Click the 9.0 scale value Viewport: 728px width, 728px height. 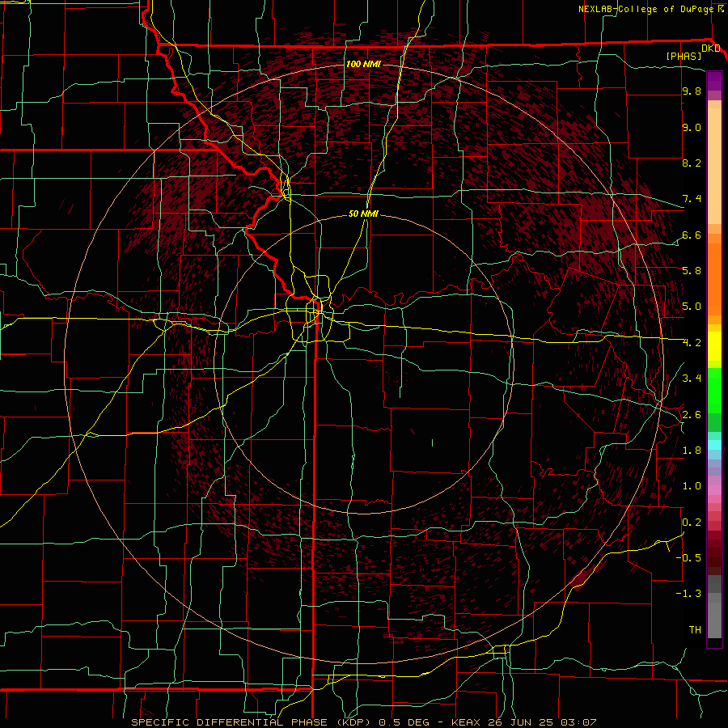(692, 127)
